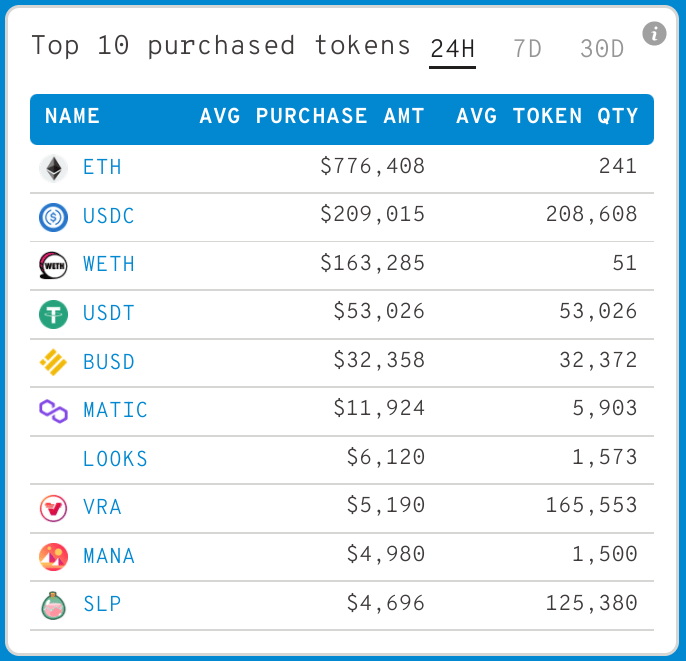
Task: Open the ETH token link
Action: point(102,168)
